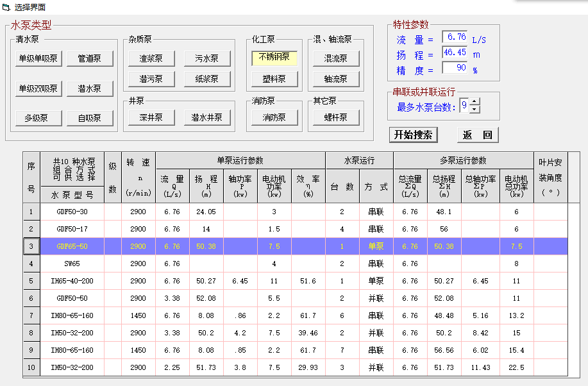The width and height of the screenshot is (588, 386).
Task: Click total head 48.48 in row 7
Action: tap(444, 316)
